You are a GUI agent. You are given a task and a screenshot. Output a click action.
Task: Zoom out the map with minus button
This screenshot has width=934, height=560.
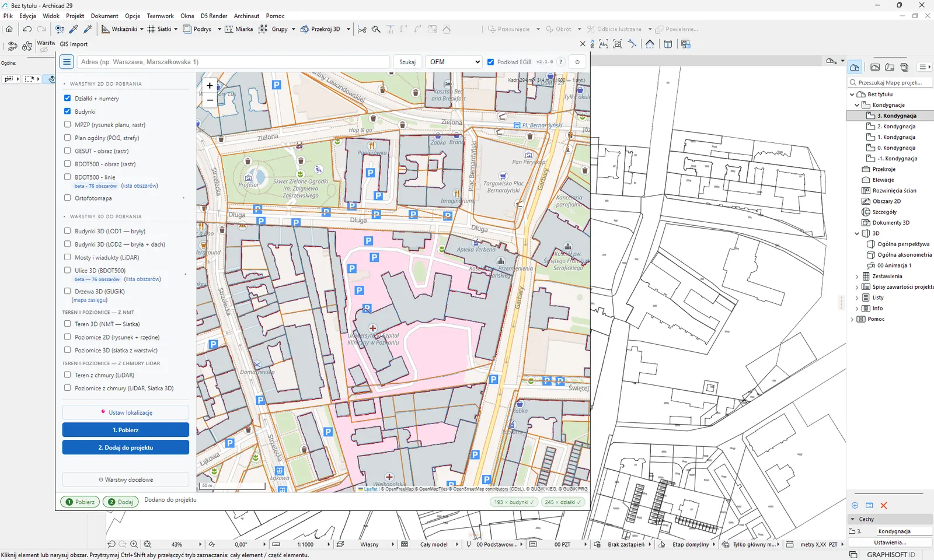coord(210,100)
